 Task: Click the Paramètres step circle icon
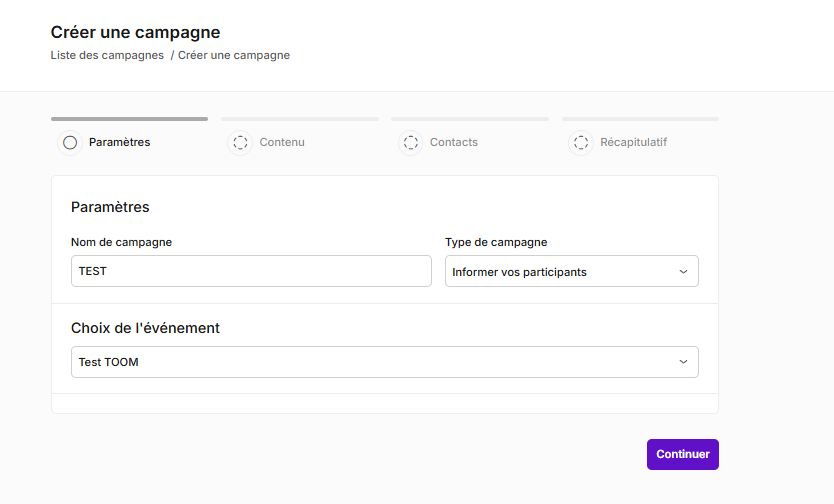tap(70, 142)
